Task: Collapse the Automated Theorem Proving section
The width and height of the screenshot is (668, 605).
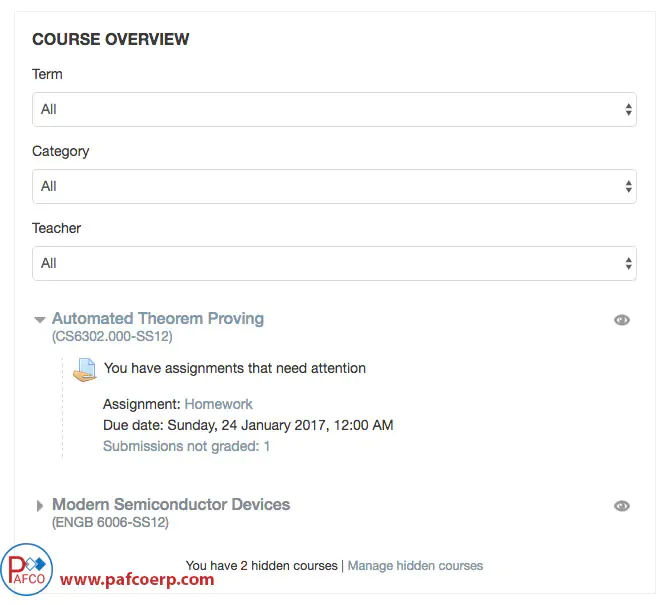Action: (40, 320)
